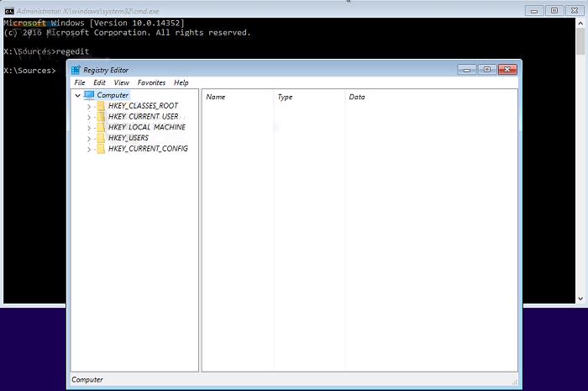The width and height of the screenshot is (588, 391).
Task: Click the cmd.exe icon in title bar
Action: 9,11
